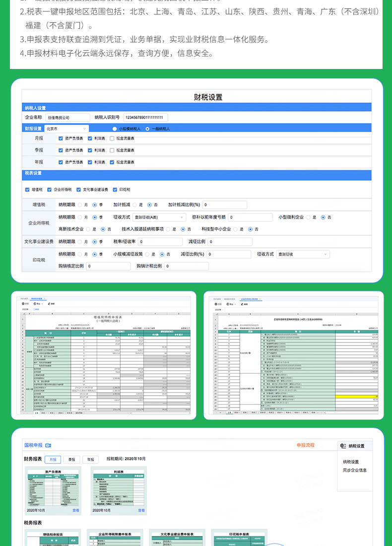
Task: Click the 申报流程 link
Action: click(x=305, y=445)
